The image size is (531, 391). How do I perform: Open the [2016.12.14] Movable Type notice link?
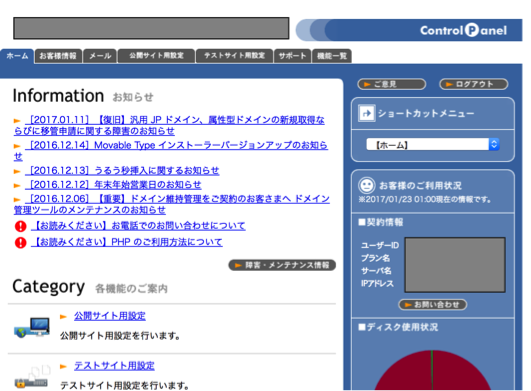(171, 151)
